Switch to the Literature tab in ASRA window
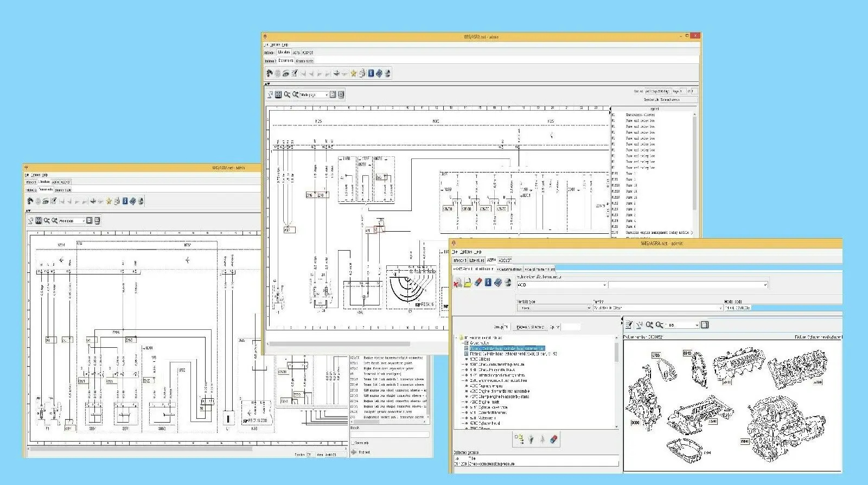 click(x=476, y=260)
